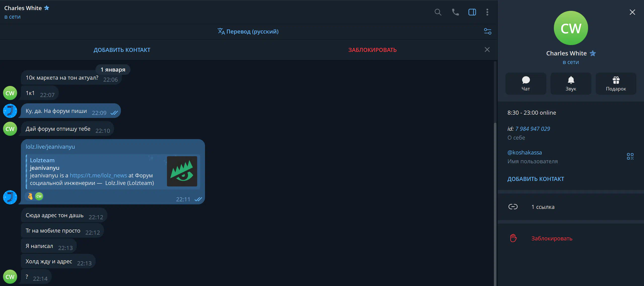
Task: Dismiss the add contact/block bar
Action: pyautogui.click(x=487, y=50)
